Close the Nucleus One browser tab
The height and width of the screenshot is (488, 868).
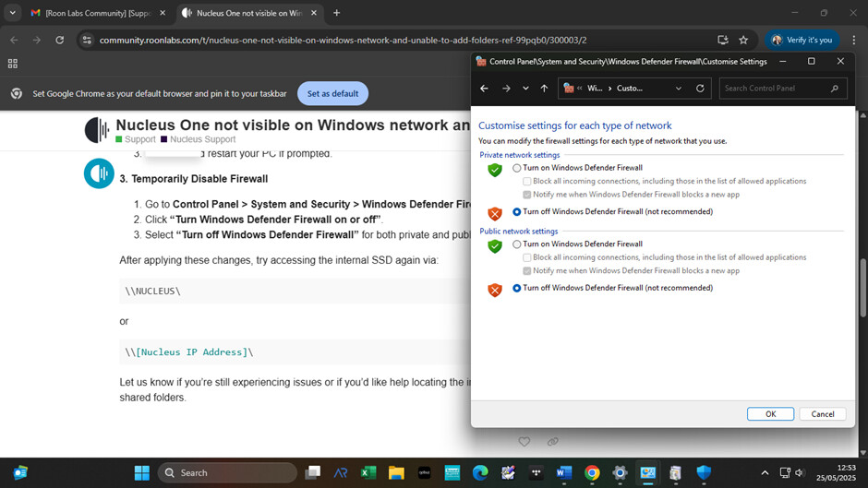[x=314, y=13]
